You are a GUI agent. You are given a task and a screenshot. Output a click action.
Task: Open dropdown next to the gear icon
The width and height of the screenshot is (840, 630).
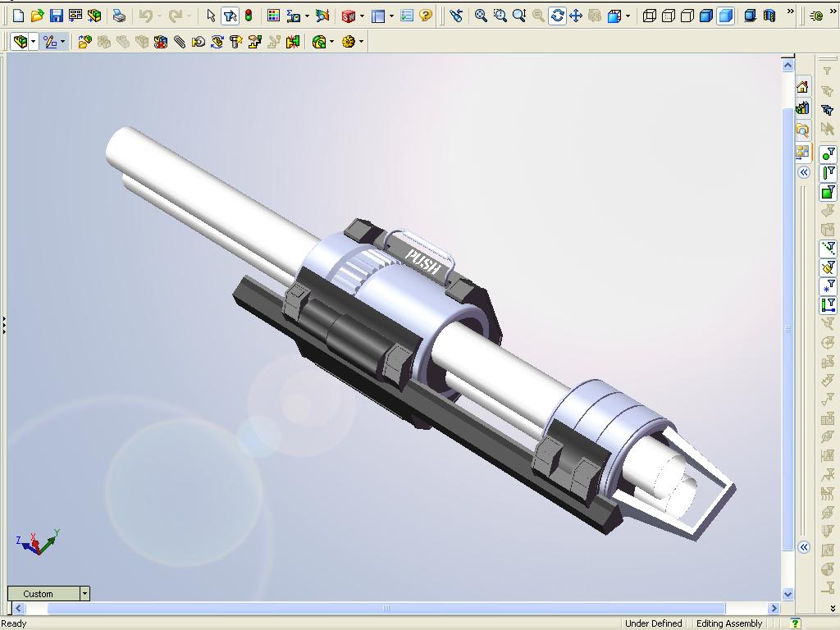pos(361,41)
